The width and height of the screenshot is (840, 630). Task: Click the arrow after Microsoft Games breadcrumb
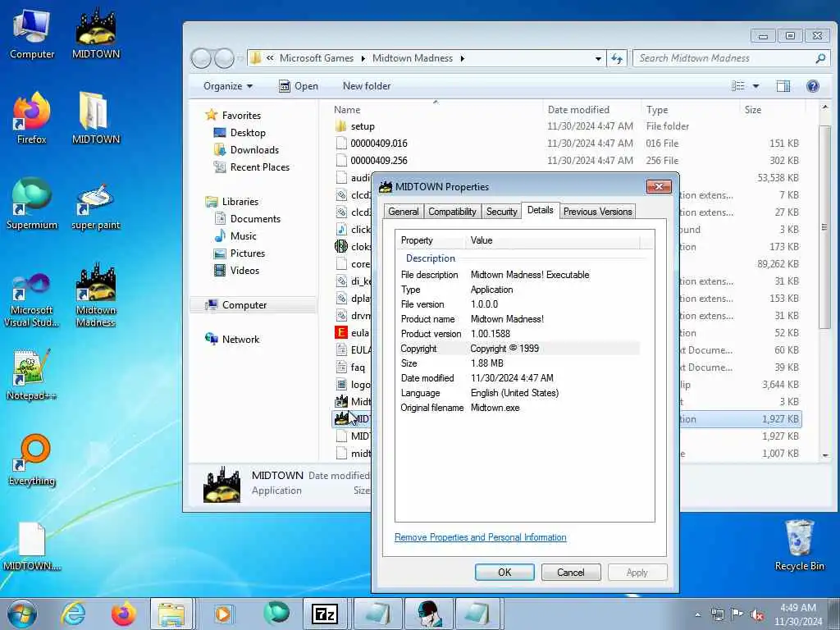363,58
